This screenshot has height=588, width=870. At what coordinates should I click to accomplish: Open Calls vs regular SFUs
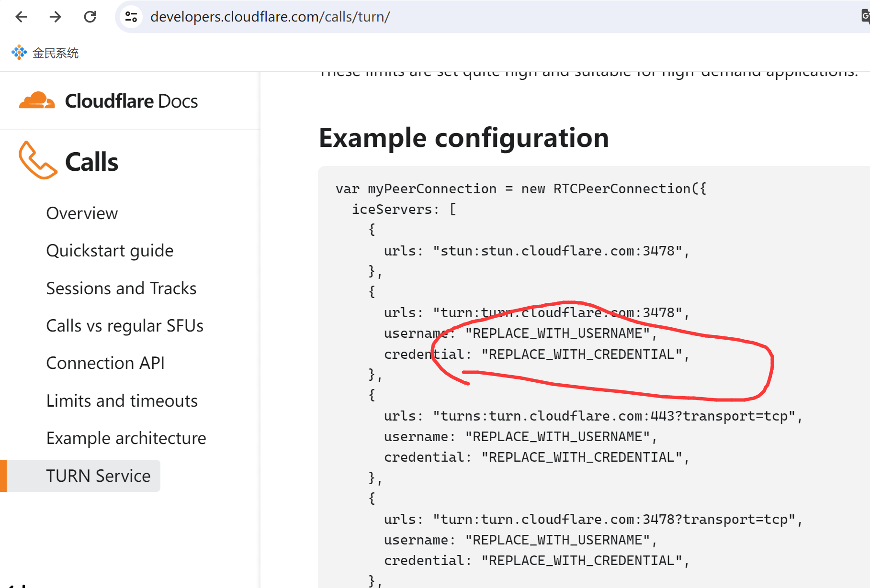[x=124, y=326]
